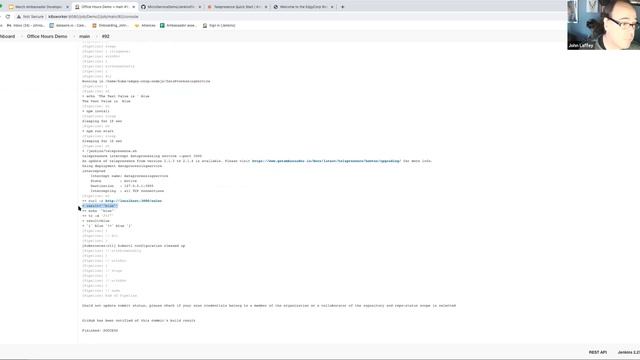This screenshot has height=360, width=640.
Task: Close the Office Hours Demo tab
Action: pos(133,7)
